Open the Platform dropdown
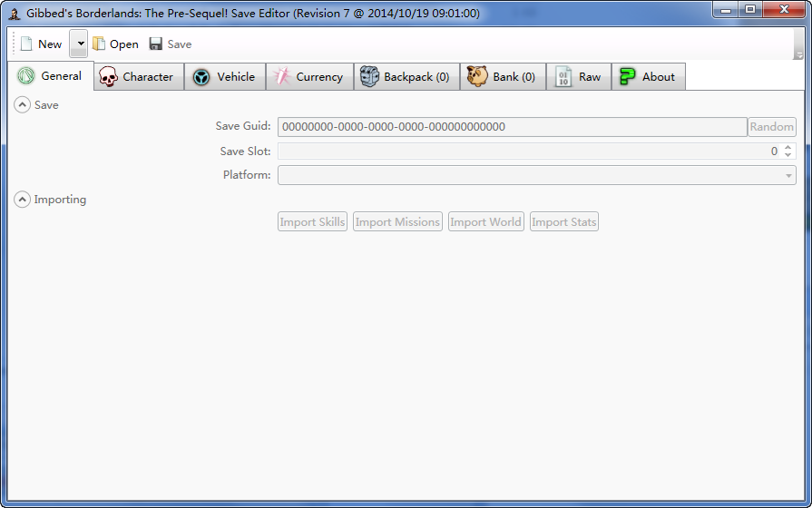This screenshot has width=812, height=508. tap(537, 175)
